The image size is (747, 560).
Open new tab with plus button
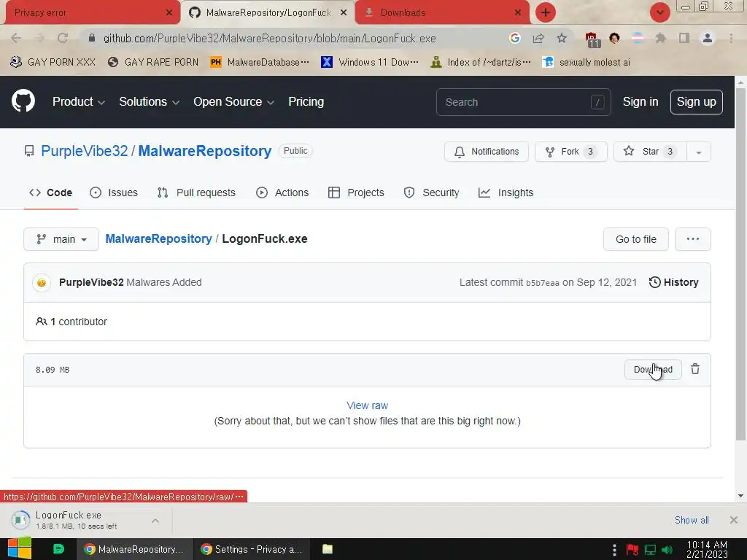(x=546, y=12)
